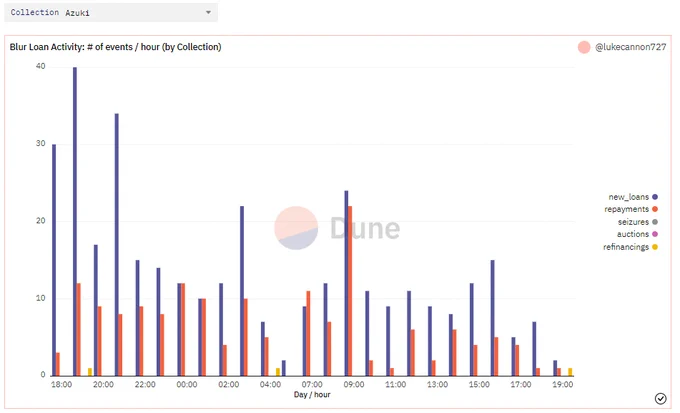Screen dimensions: 680x413
Task: Toggle the seizures legend series
Action: pos(638,222)
